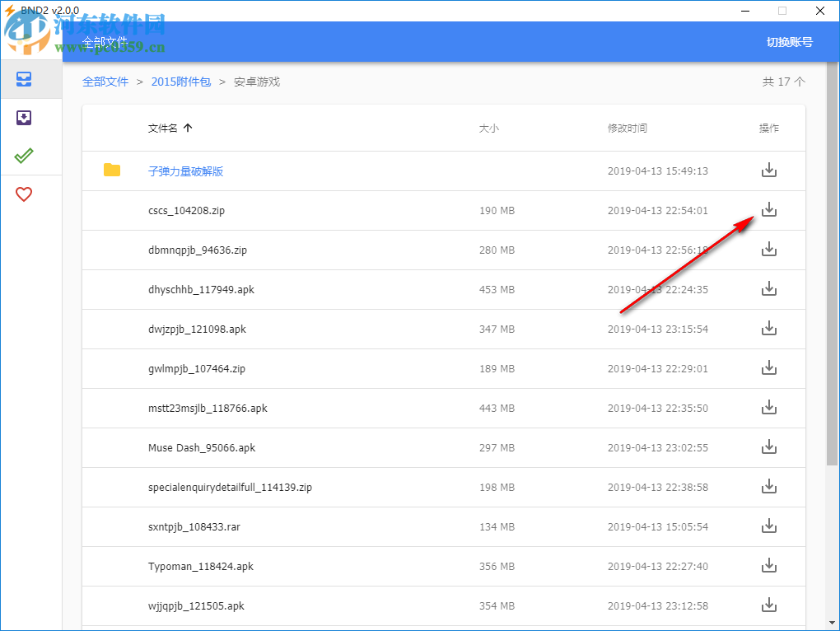Click the download icon for sxntpjb_108433.rar
This screenshot has height=631, width=840.
coord(768,526)
